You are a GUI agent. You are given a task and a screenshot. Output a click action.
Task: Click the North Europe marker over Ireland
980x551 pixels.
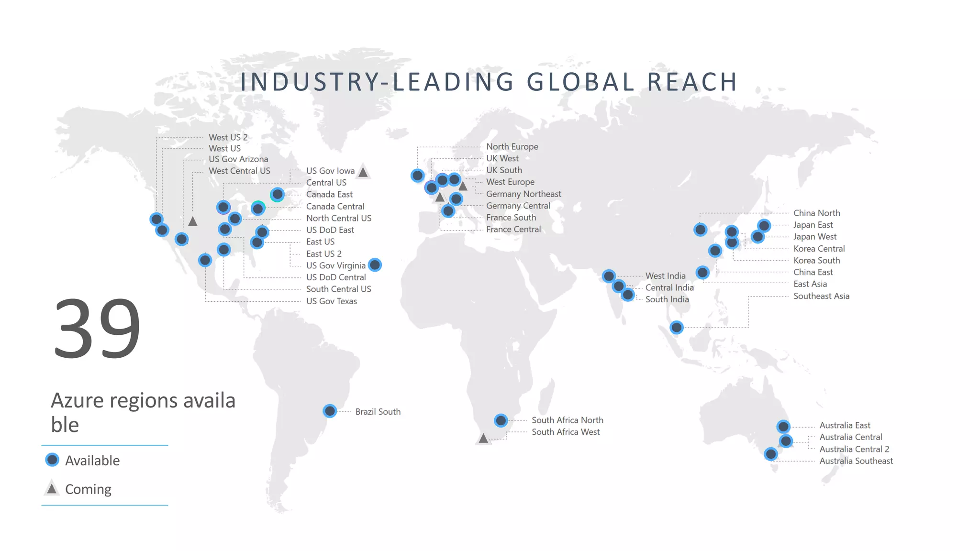coord(418,176)
